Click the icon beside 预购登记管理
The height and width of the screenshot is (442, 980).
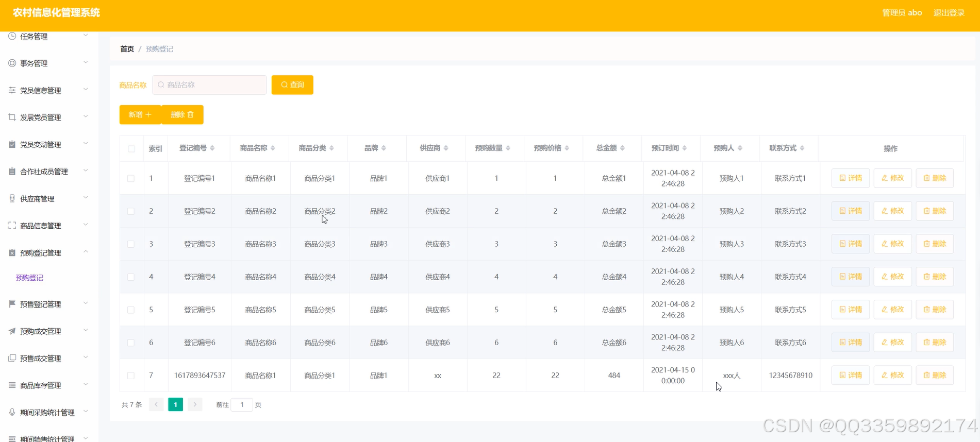click(12, 252)
